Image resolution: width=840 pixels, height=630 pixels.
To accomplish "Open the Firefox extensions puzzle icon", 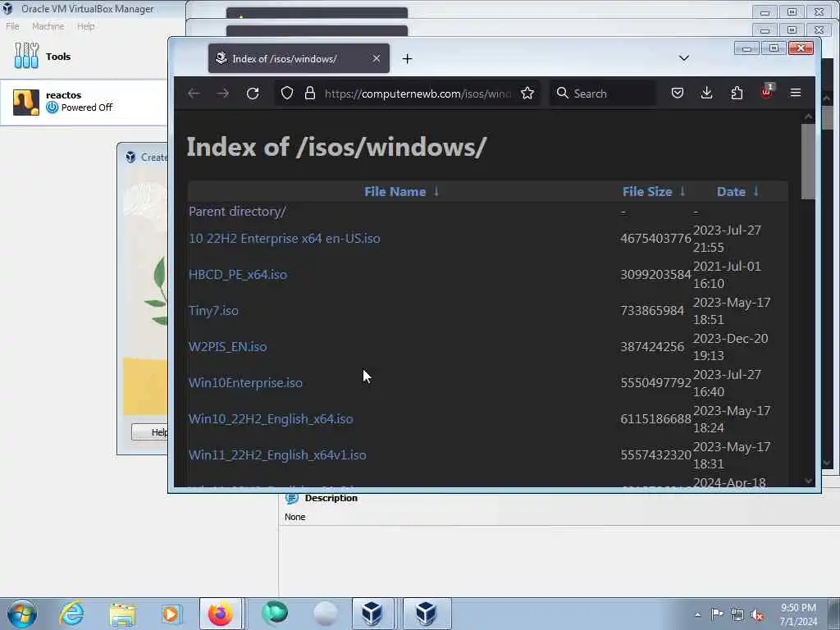I will pos(737,94).
